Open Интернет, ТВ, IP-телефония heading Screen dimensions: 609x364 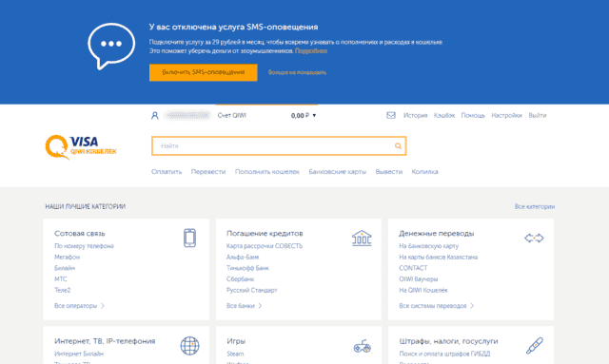[x=105, y=341]
